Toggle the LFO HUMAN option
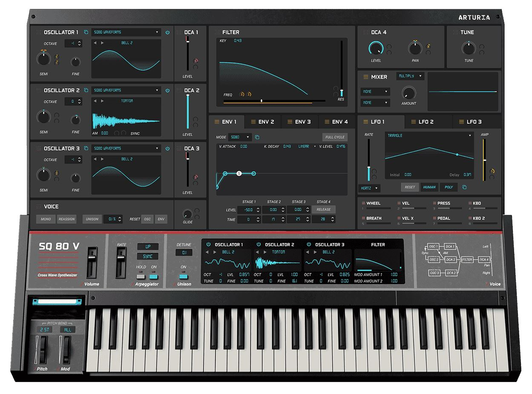This screenshot has width=532, height=394. click(429, 187)
